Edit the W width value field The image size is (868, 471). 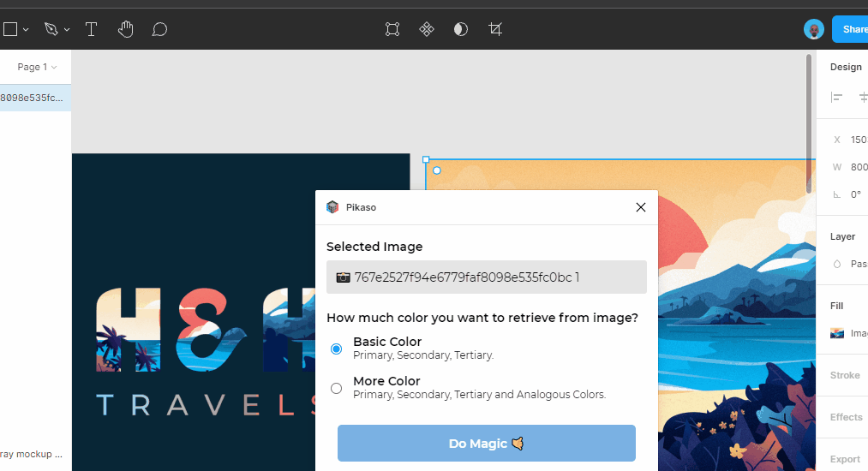pyautogui.click(x=858, y=167)
